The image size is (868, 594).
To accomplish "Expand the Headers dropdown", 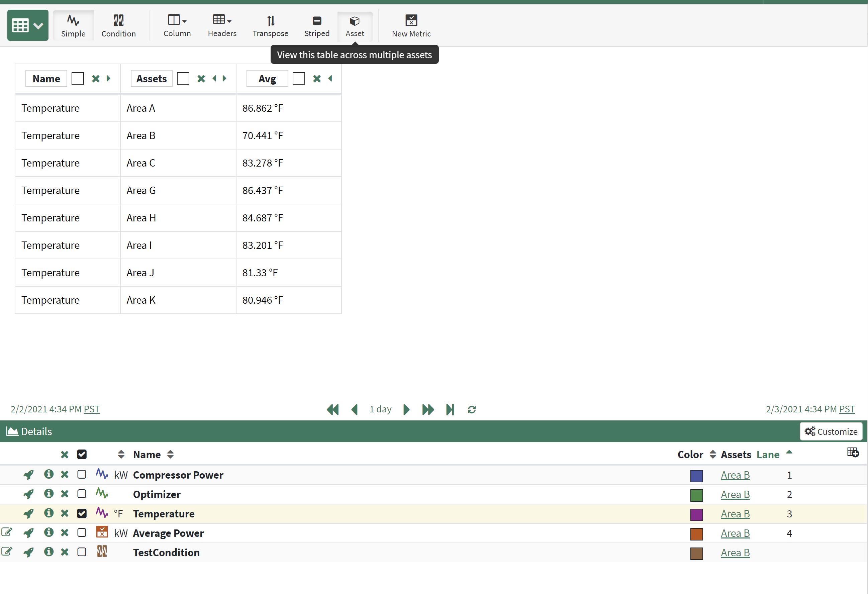I will [222, 25].
